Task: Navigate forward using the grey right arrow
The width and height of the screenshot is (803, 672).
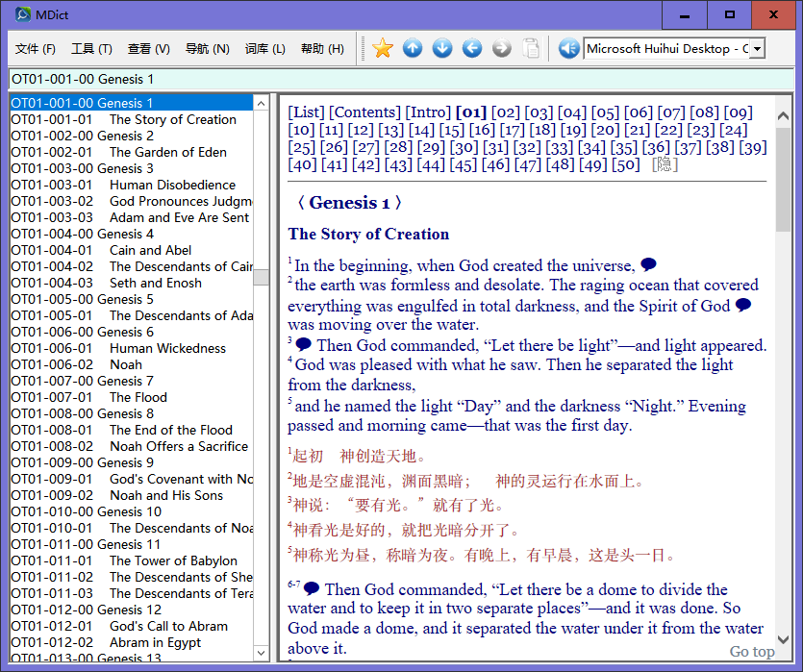Action: coord(501,49)
